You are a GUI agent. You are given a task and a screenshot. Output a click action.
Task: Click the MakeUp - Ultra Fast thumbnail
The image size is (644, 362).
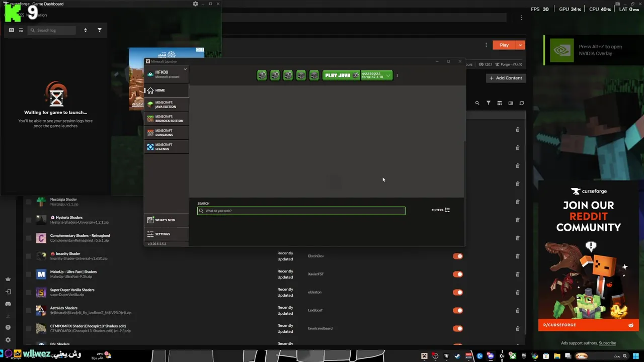(41, 275)
